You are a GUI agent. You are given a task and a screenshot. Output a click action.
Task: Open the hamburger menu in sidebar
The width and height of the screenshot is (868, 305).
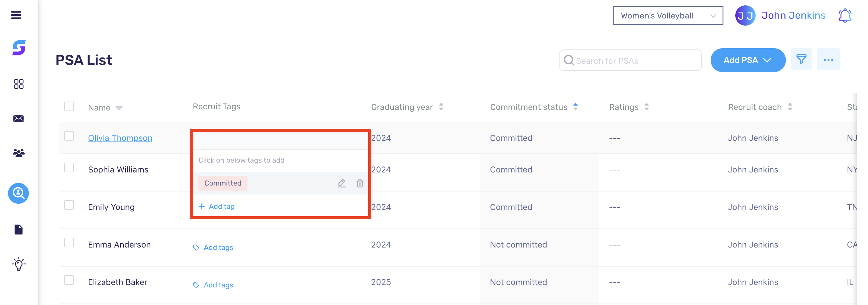tap(15, 15)
